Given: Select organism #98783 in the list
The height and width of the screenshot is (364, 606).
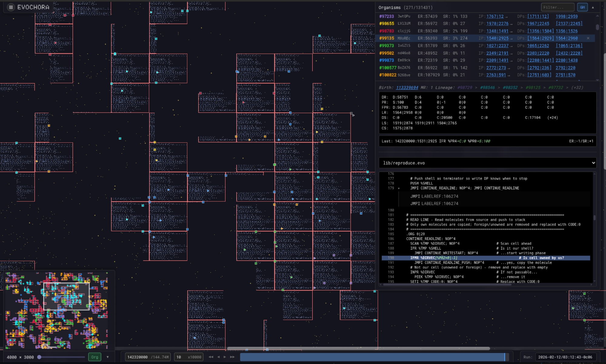Looking at the screenshot, I should point(387,31).
